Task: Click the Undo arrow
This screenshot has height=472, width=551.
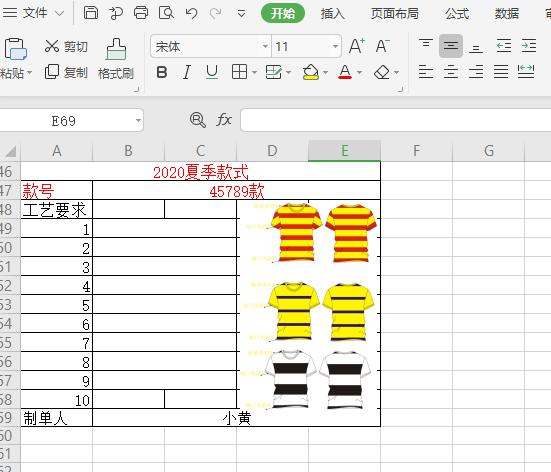Action: point(192,13)
